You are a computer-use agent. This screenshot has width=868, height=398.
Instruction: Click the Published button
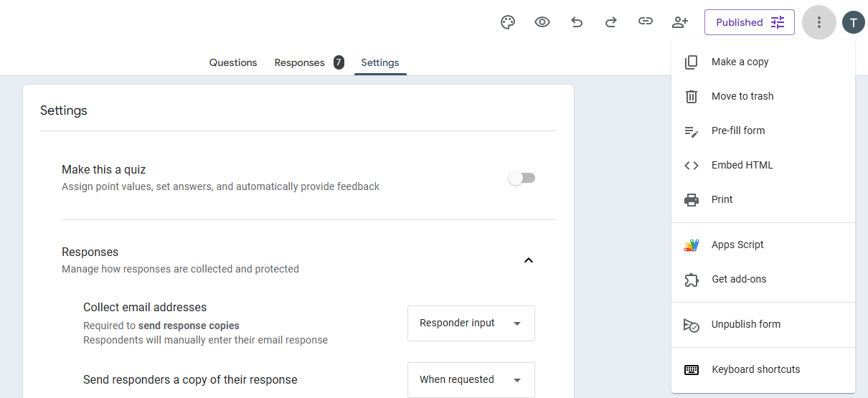(750, 22)
